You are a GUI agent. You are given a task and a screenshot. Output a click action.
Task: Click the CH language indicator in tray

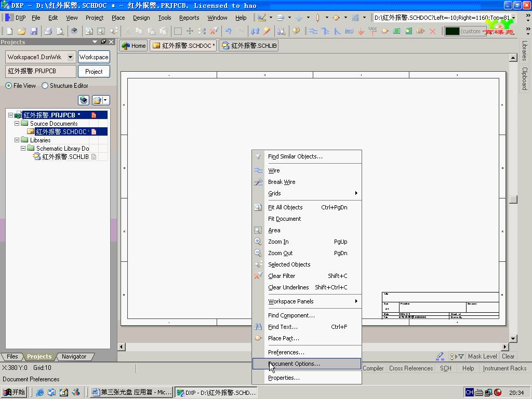pos(469,392)
